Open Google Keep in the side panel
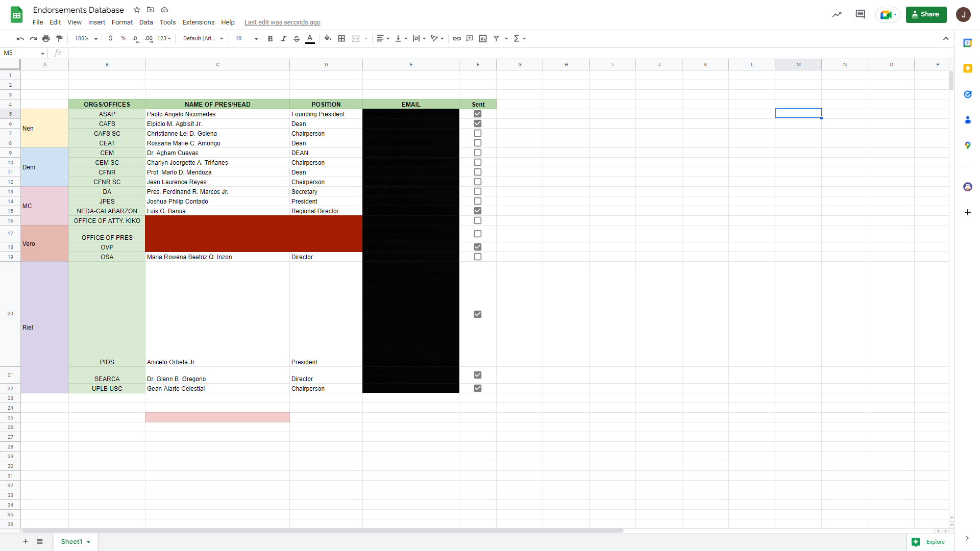The height and width of the screenshot is (551, 980). [x=967, y=68]
